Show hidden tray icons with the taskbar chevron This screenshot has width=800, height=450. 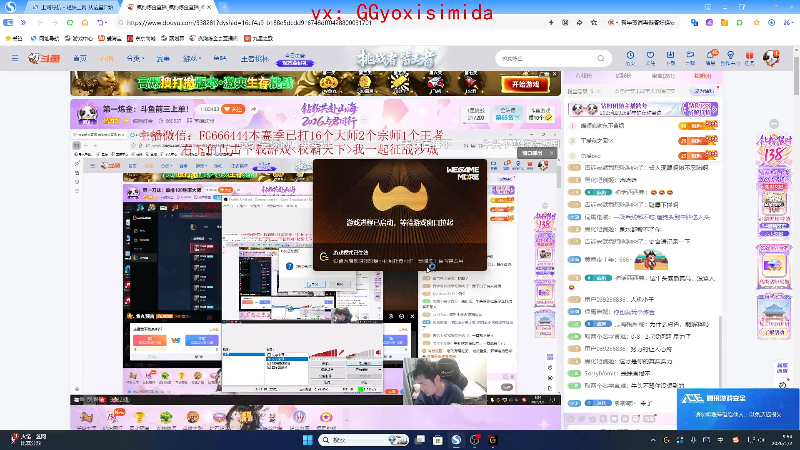tap(653, 440)
